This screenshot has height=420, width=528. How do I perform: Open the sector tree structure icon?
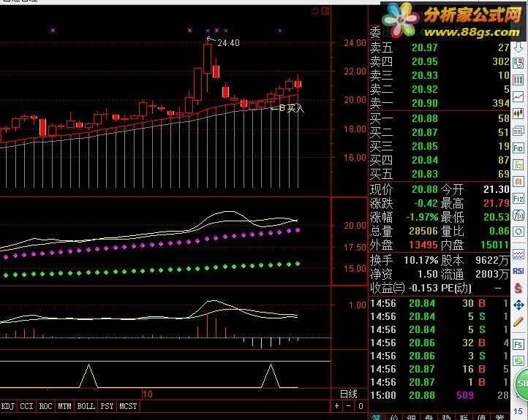(x=518, y=165)
